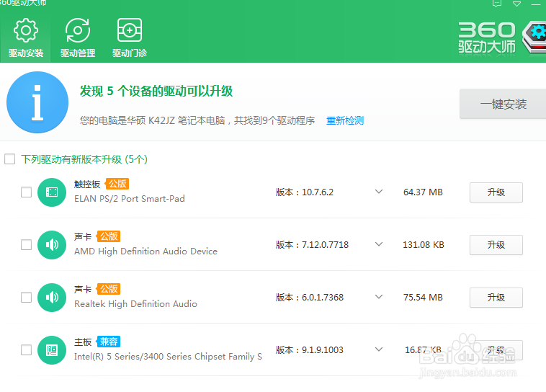Click the Realtek audio speaker icon

coord(52,298)
